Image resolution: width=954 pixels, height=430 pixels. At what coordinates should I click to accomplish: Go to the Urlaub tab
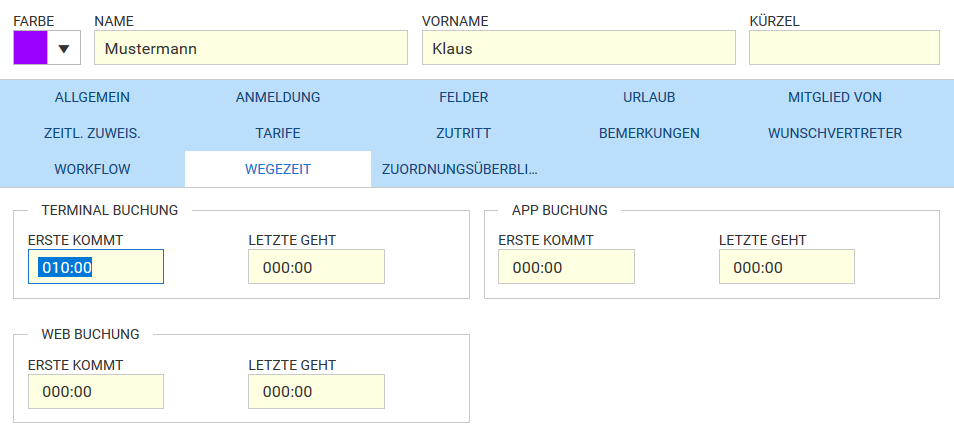[x=649, y=97]
